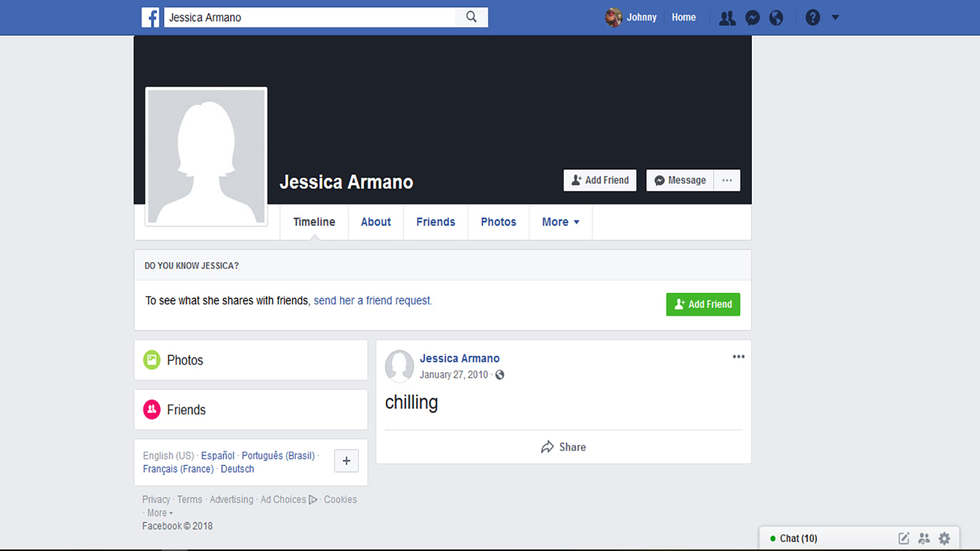Image resolution: width=980 pixels, height=551 pixels.
Task: Click the Jessica Armano name on cover
Action: (x=347, y=182)
